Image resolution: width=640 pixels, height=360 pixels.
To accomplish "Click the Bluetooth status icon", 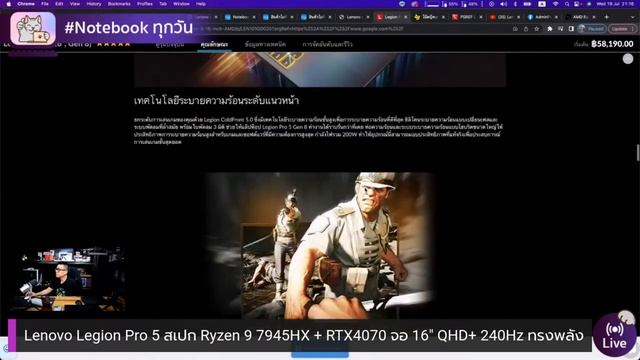I will [515, 4].
